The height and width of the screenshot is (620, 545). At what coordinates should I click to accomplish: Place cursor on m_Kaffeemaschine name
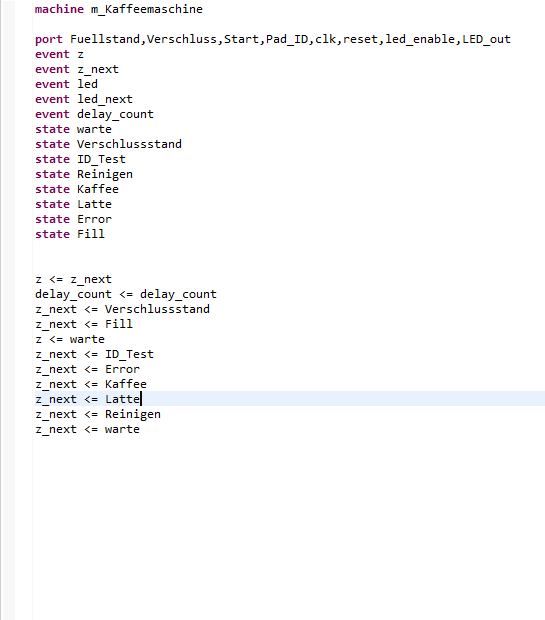147,9
